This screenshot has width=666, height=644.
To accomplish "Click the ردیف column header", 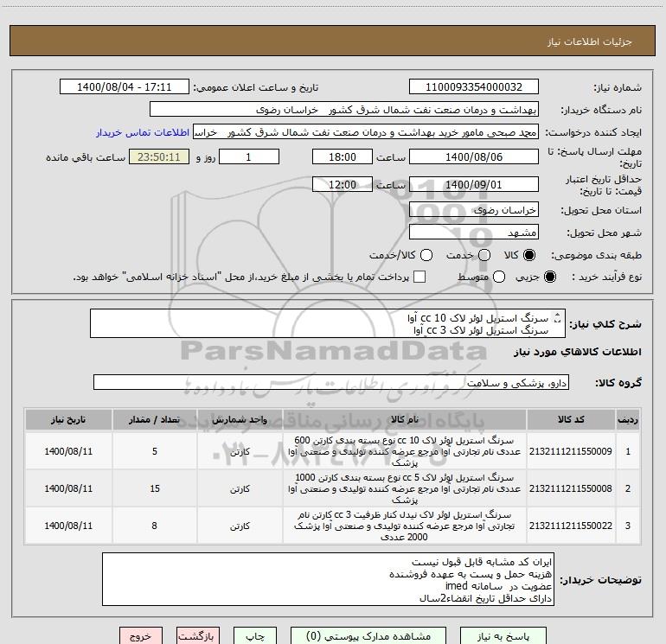I will (628, 420).
